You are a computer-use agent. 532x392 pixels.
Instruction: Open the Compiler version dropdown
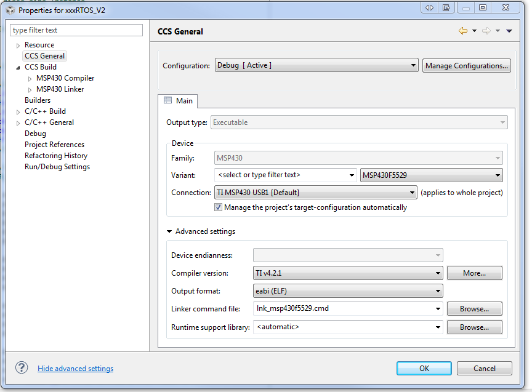coord(348,273)
